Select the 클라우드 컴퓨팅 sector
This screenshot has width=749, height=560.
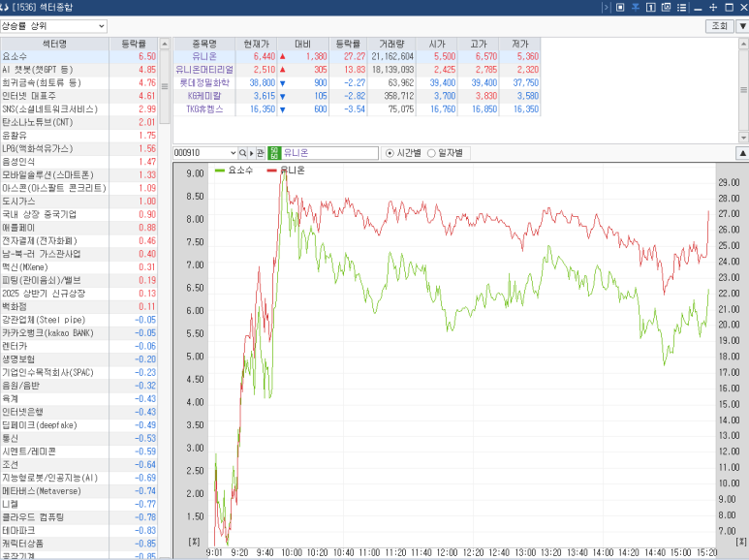coord(78,517)
